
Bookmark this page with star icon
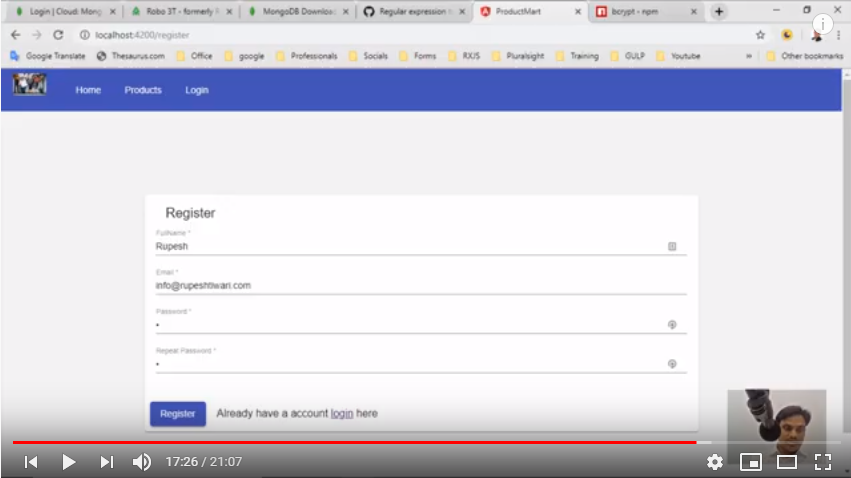coord(760,34)
